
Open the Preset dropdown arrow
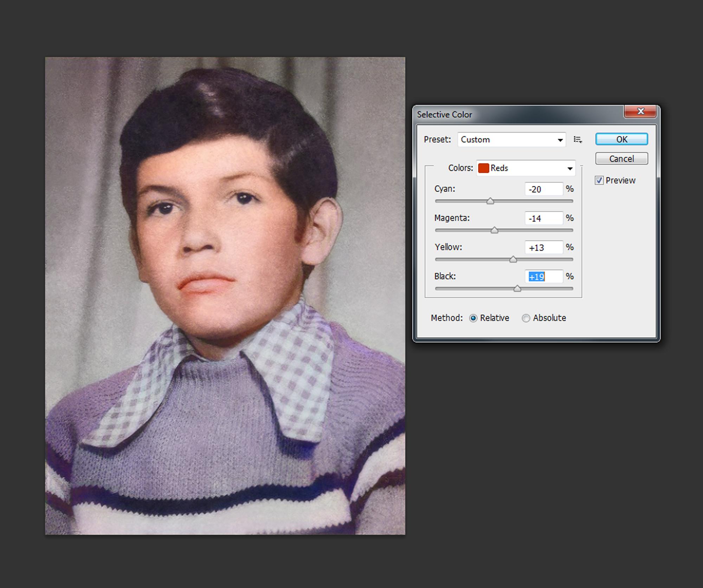tap(560, 140)
